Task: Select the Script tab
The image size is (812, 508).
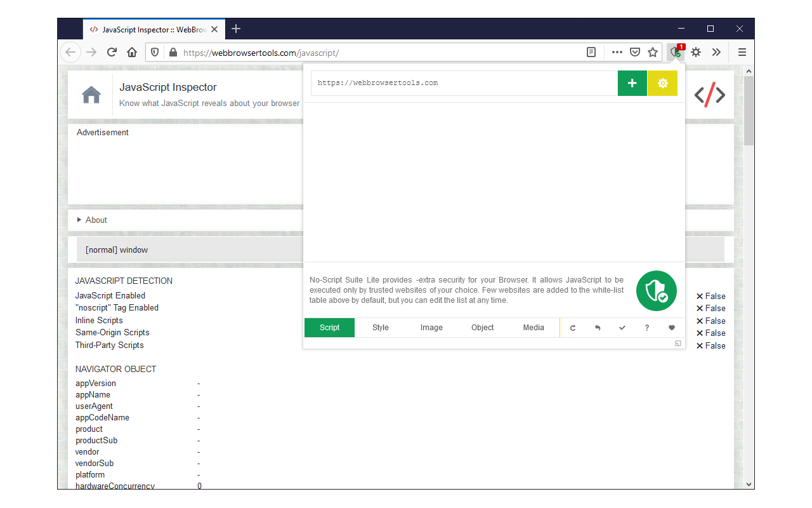Action: point(329,328)
